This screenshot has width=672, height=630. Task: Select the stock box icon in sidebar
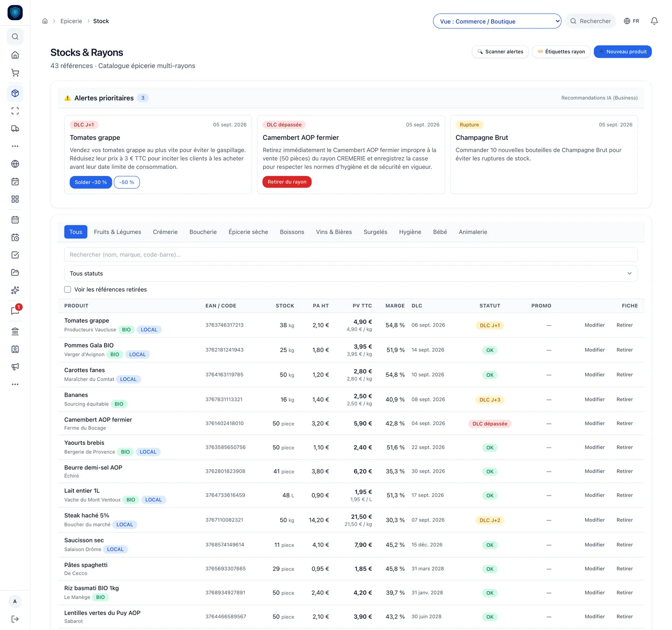click(15, 93)
